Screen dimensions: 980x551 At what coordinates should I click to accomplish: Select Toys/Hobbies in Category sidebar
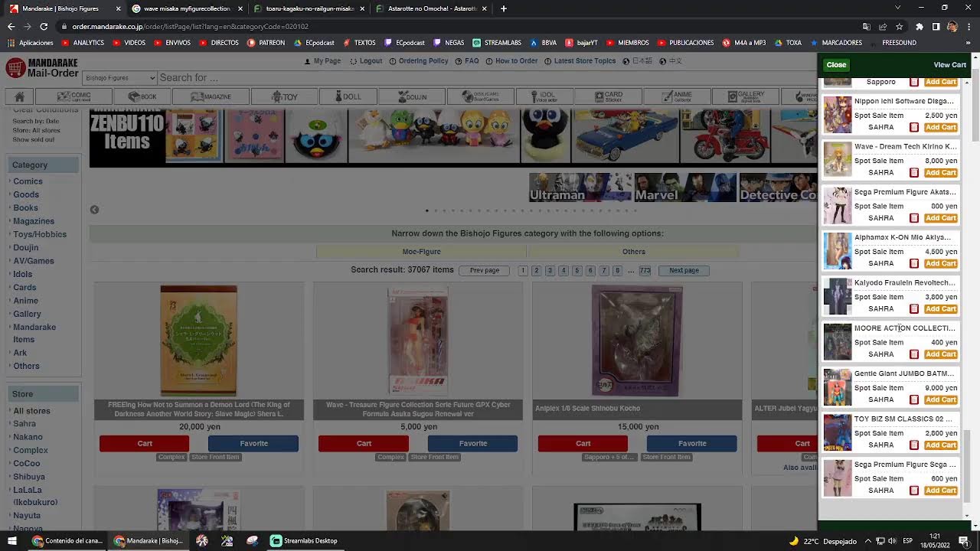pos(40,234)
